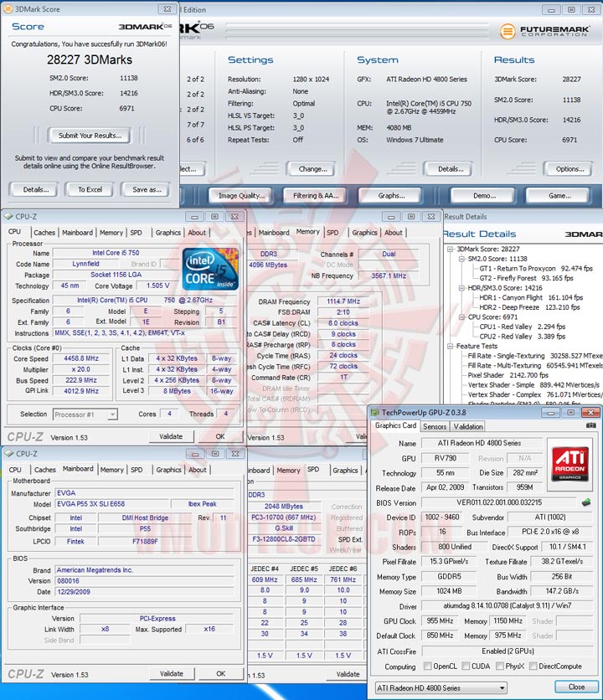Toggle the CUDA checkbox
This screenshot has height=700, width=603.
point(466,666)
